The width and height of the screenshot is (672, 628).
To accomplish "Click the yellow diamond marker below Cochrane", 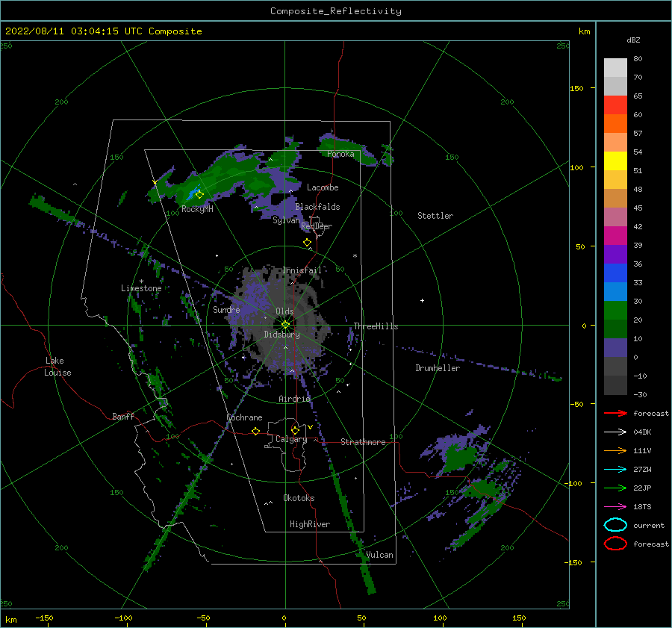I will coord(255,432).
